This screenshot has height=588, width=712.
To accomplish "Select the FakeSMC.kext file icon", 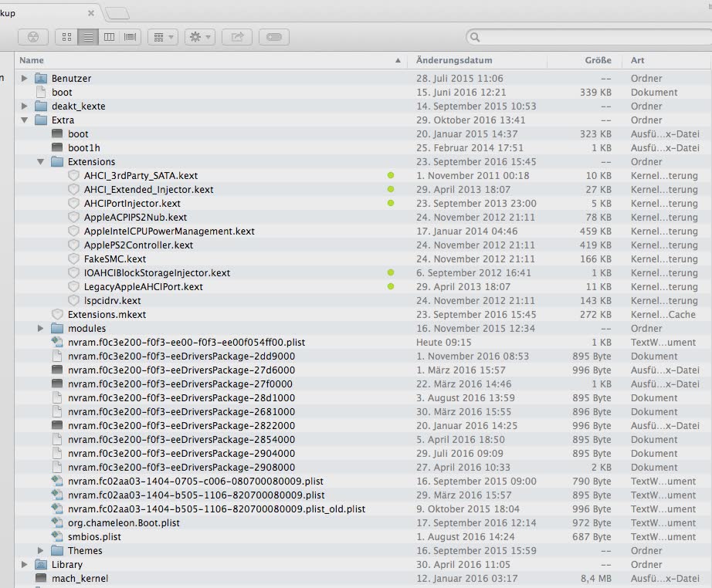I will pos(74,259).
